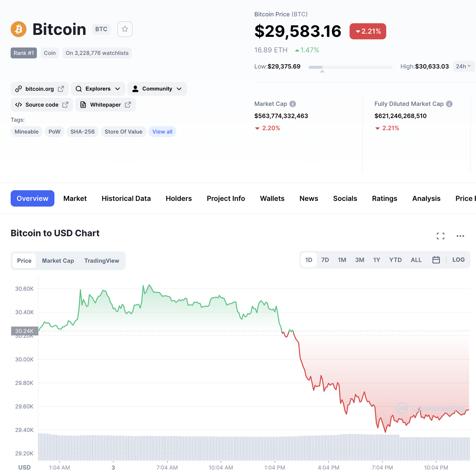Expand the Explorers dropdown
Image resolution: width=476 pixels, height=472 pixels.
98,89
